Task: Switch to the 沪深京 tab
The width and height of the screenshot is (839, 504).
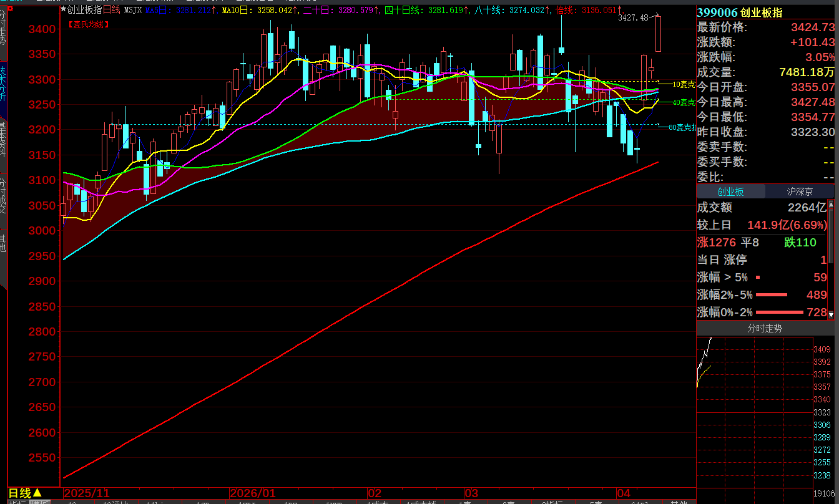Action: (800, 192)
